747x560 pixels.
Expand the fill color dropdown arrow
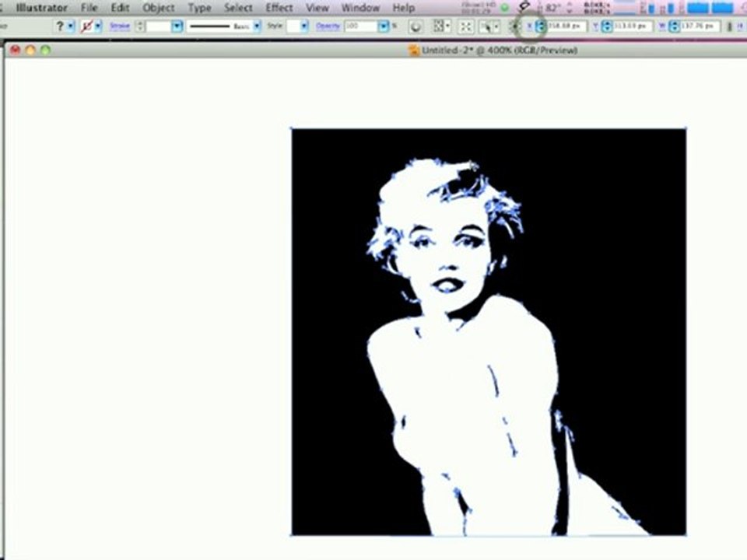point(71,26)
